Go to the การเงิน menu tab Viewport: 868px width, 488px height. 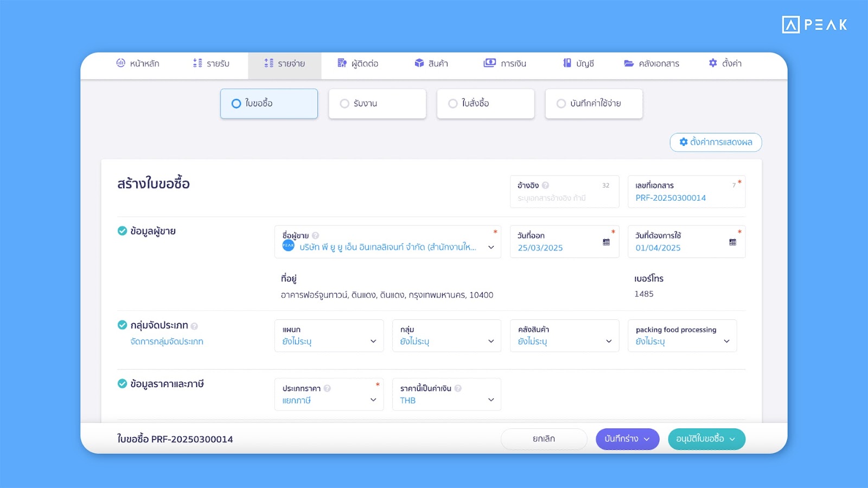505,63
